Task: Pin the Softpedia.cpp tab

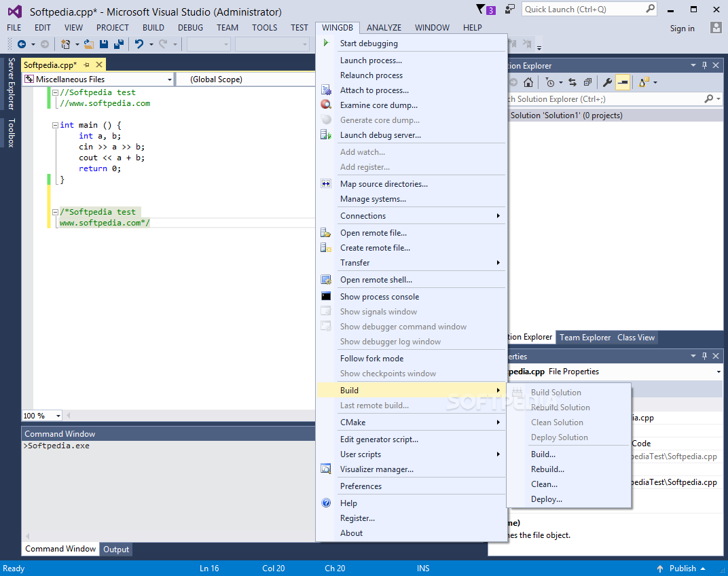Action: tap(87, 65)
